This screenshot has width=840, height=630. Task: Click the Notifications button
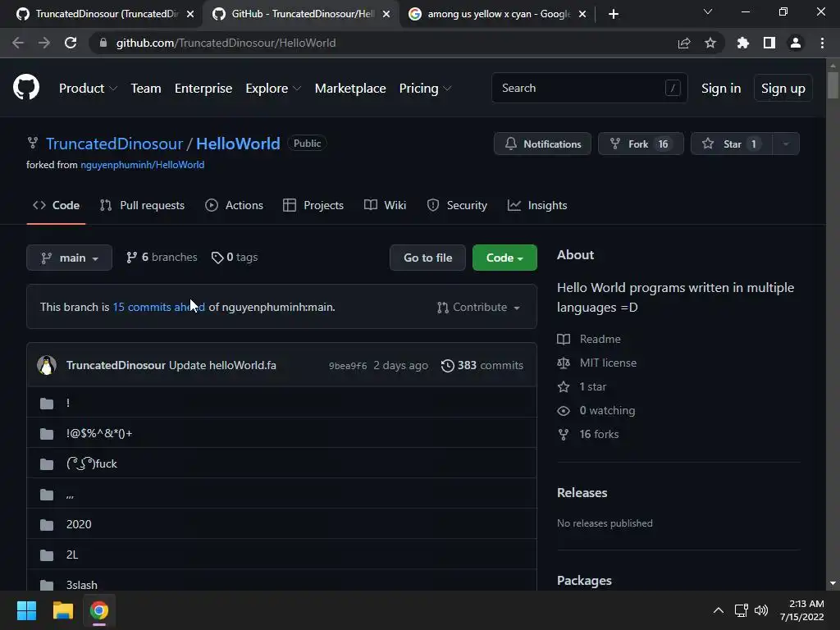click(542, 144)
